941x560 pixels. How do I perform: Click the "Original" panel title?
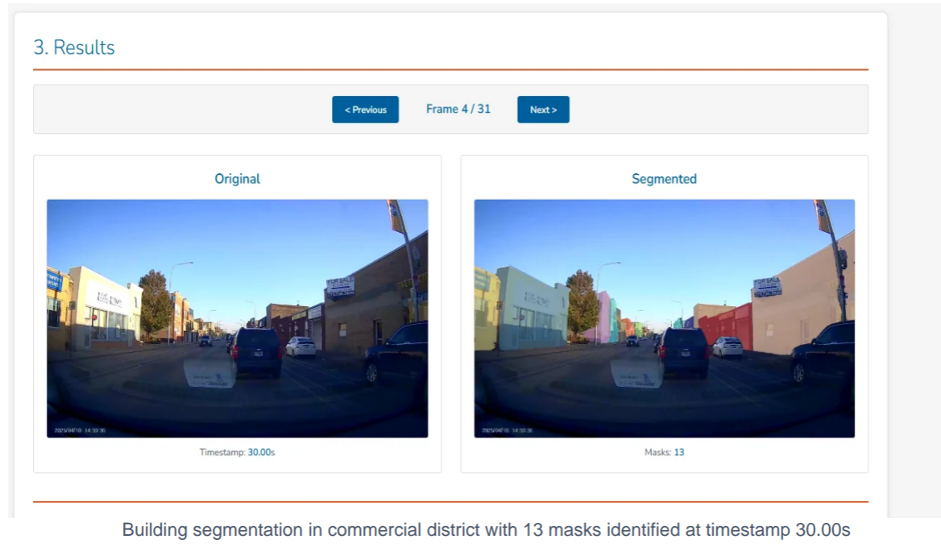coord(237,178)
